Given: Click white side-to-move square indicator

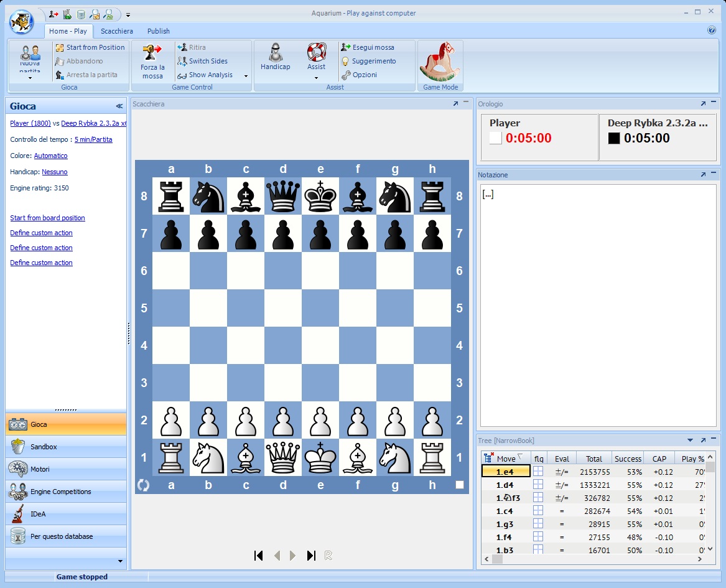Looking at the screenshot, I should coord(459,485).
